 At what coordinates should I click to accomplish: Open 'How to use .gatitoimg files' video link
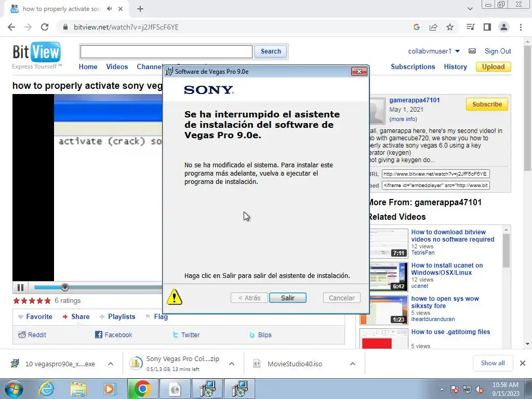[450, 332]
